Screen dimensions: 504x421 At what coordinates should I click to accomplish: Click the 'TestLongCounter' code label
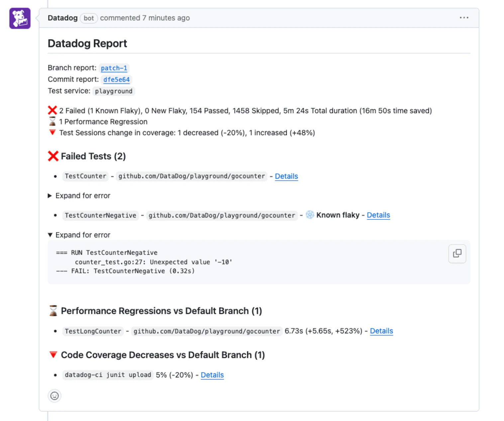93,331
